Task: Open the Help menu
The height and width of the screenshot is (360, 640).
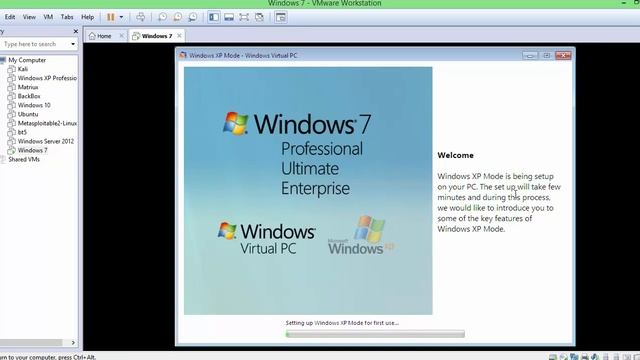Action: pyautogui.click(x=87, y=17)
